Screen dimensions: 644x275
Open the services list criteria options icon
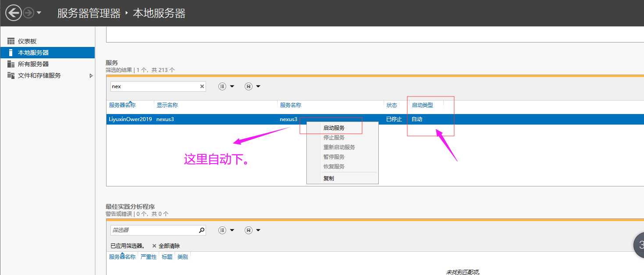coord(222,86)
